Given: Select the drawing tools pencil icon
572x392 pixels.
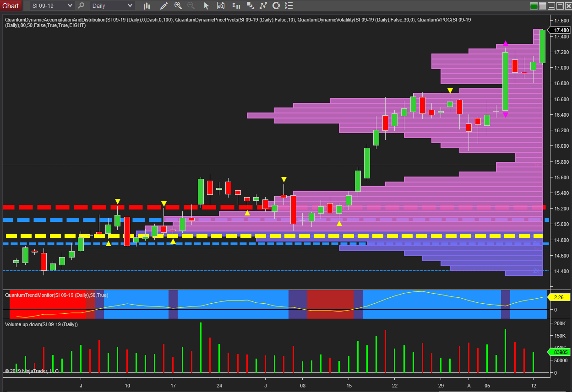Looking at the screenshot, I should click(163, 6).
